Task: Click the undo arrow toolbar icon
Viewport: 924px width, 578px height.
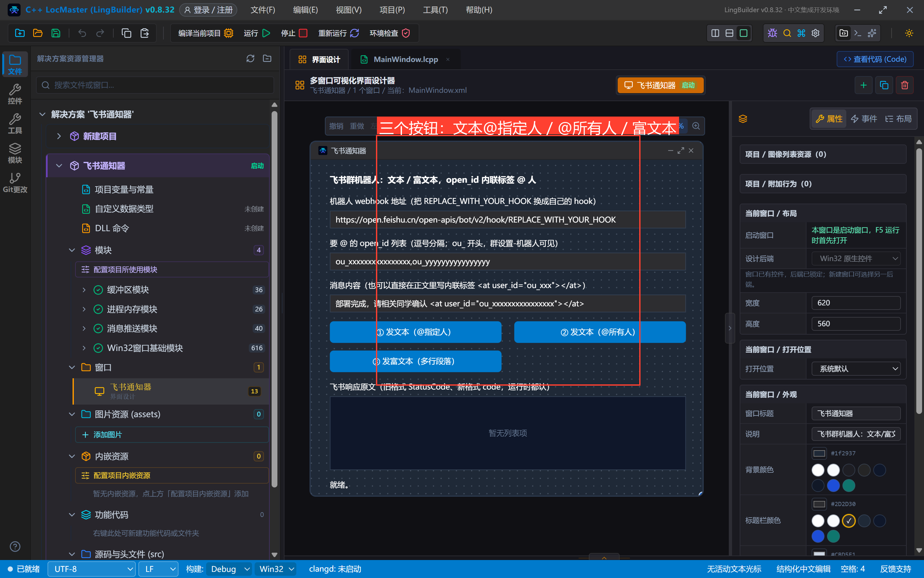Action: click(x=82, y=33)
